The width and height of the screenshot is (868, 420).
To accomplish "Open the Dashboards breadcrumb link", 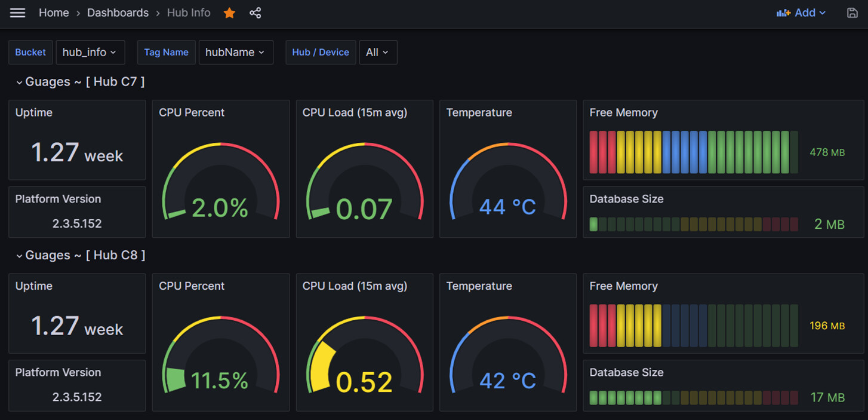I will 118,13.
